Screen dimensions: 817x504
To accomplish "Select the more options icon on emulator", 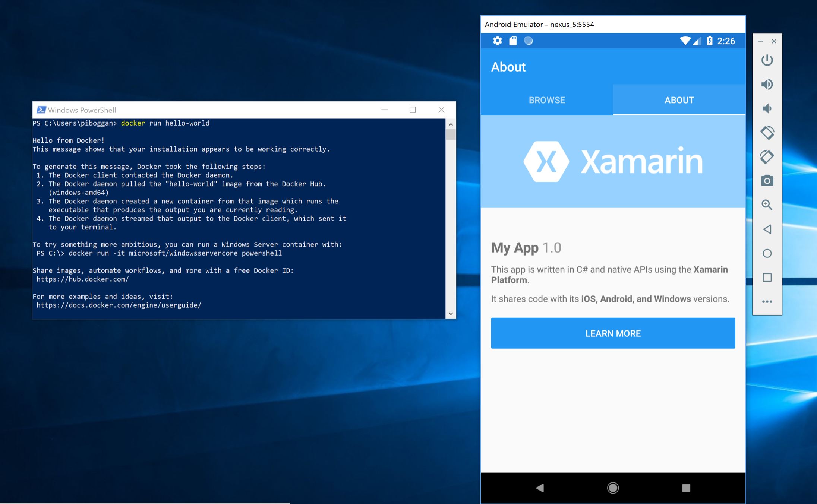I will click(x=767, y=301).
